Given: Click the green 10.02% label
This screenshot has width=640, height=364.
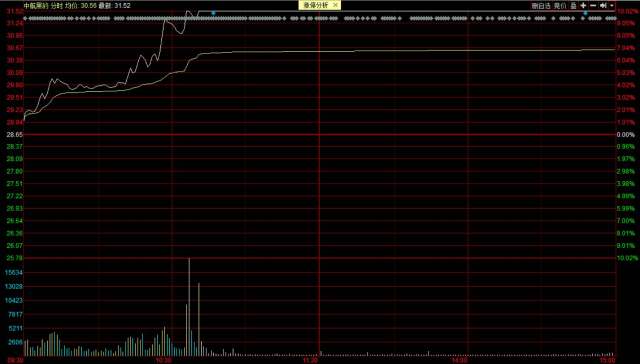Looking at the screenshot, I should pos(627,258).
